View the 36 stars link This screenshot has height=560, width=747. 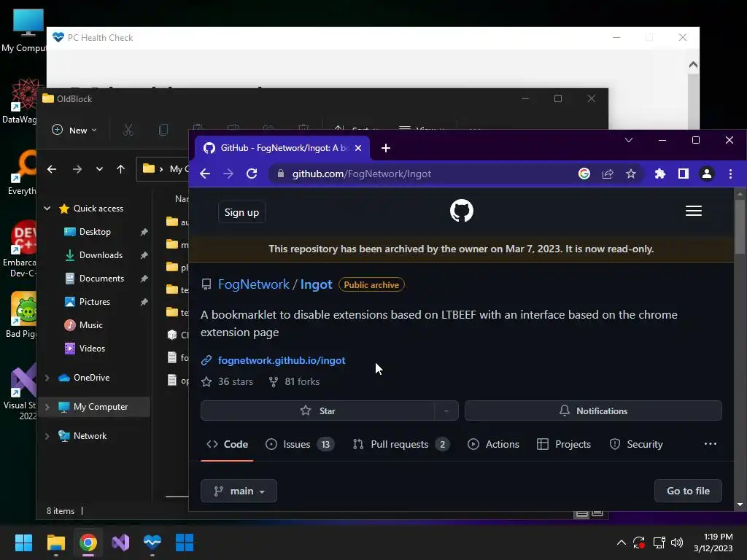click(228, 381)
